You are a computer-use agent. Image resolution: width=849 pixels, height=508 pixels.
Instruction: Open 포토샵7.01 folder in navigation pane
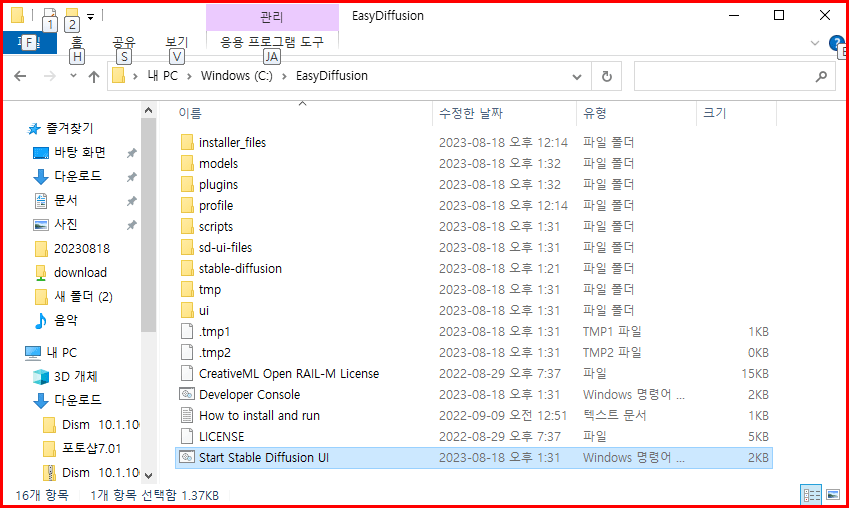pos(81,448)
